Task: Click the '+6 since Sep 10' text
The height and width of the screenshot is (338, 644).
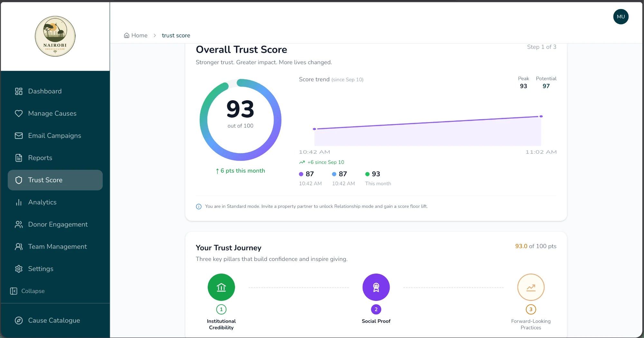Action: pyautogui.click(x=326, y=162)
